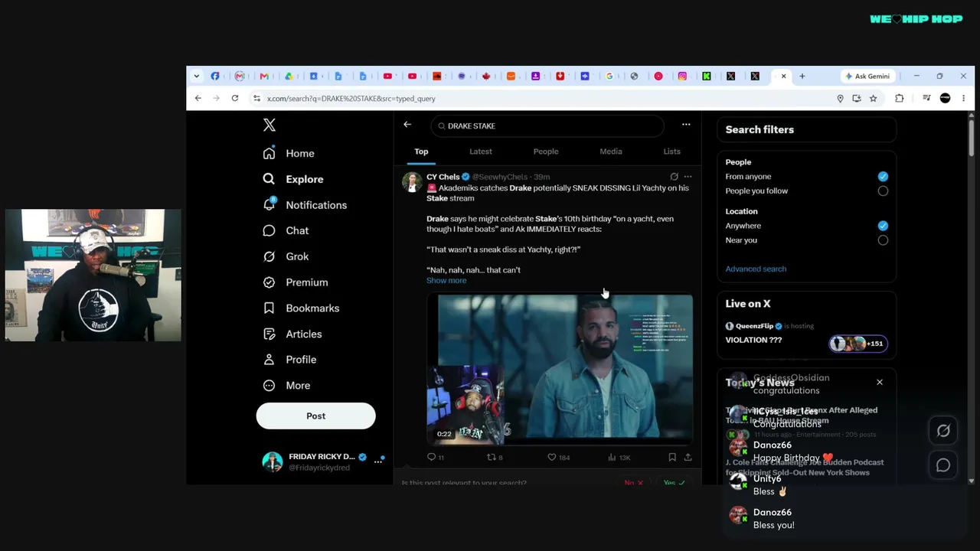This screenshot has width=980, height=551.
Task: Expand the post with Show more
Action: click(x=446, y=281)
